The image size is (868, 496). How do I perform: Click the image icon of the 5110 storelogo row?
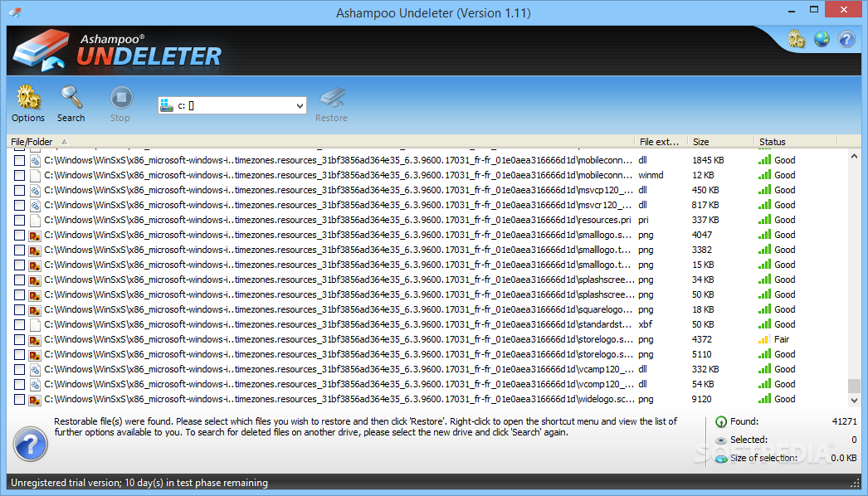(x=35, y=354)
